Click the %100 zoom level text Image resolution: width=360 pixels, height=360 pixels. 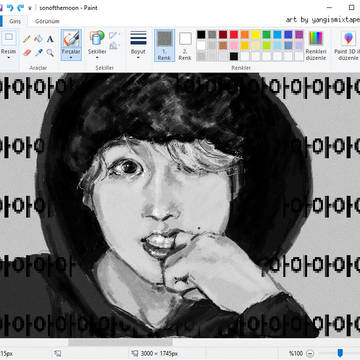tap(295, 353)
